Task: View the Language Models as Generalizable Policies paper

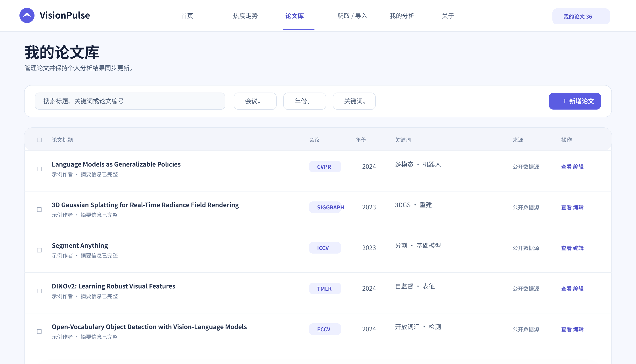Action: [x=566, y=167]
